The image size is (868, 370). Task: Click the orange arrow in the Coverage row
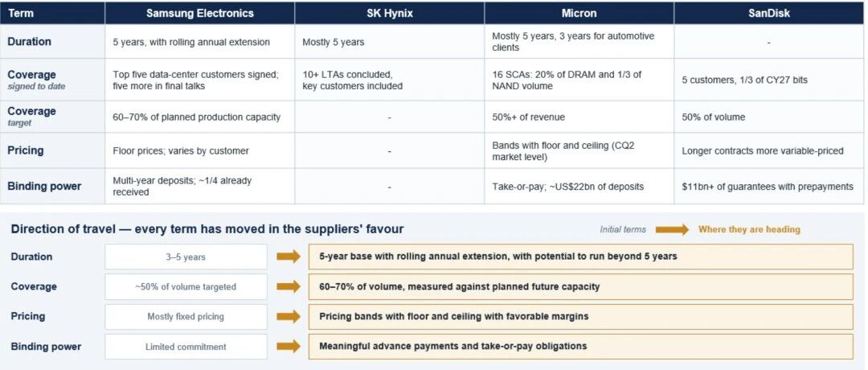click(289, 286)
